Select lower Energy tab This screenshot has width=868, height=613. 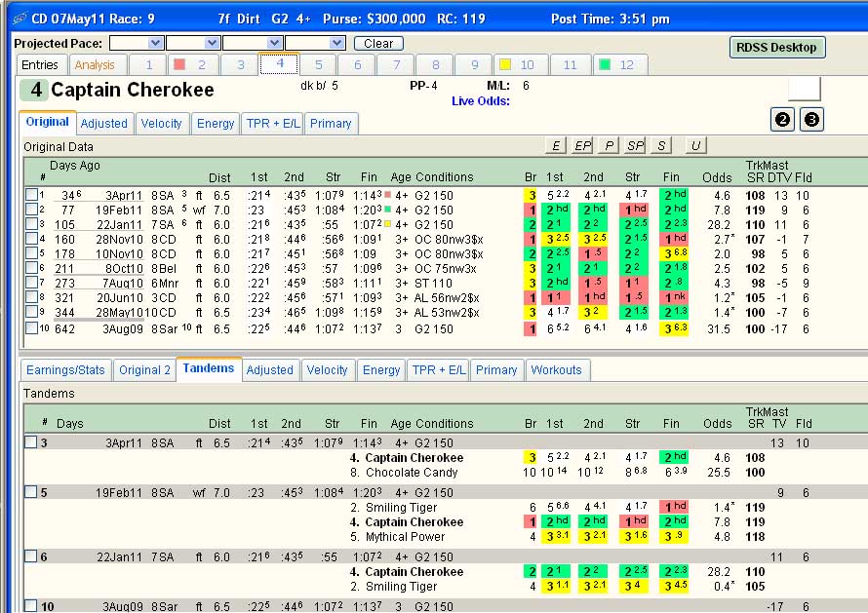tap(381, 370)
